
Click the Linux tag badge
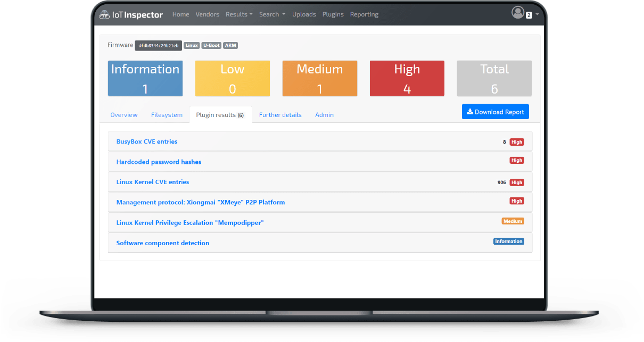(x=192, y=46)
